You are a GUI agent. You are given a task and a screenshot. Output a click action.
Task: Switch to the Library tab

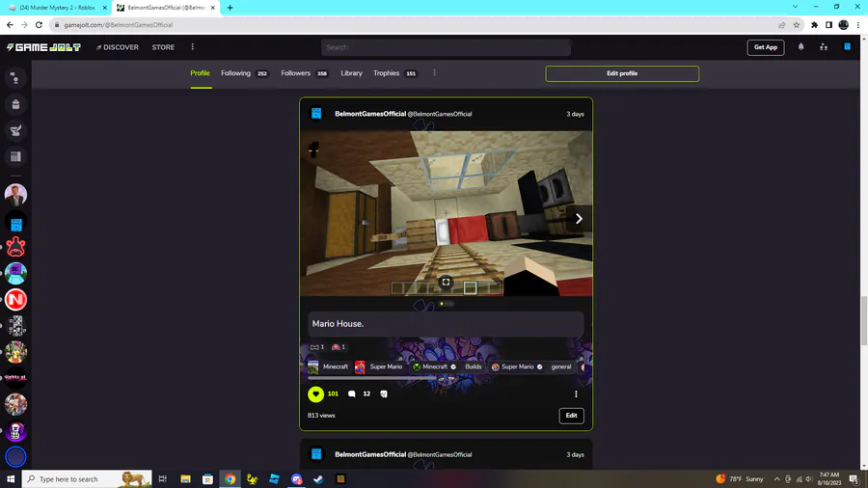tap(351, 73)
